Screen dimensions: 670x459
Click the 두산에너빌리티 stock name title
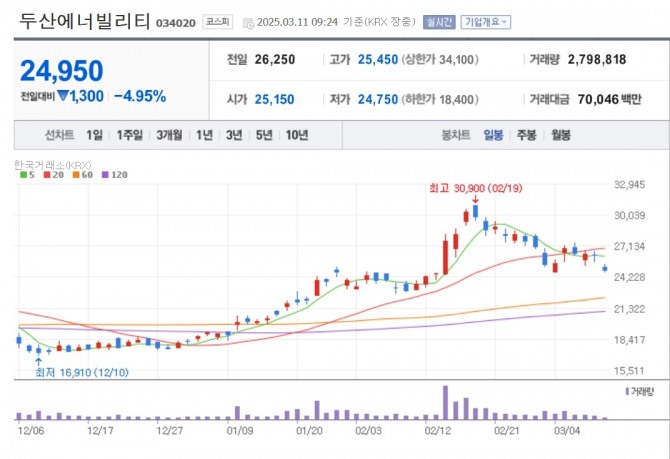(x=83, y=20)
